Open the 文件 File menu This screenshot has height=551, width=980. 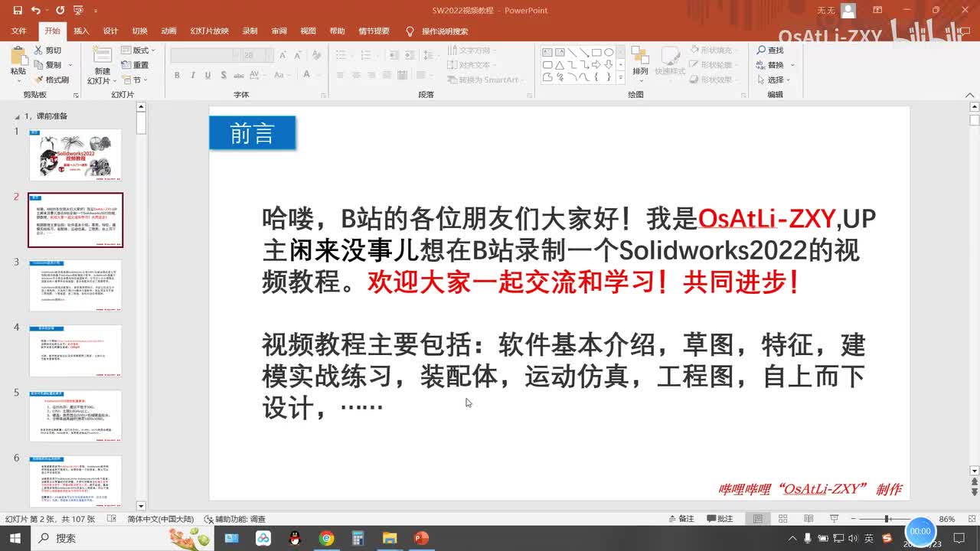pos(19,31)
